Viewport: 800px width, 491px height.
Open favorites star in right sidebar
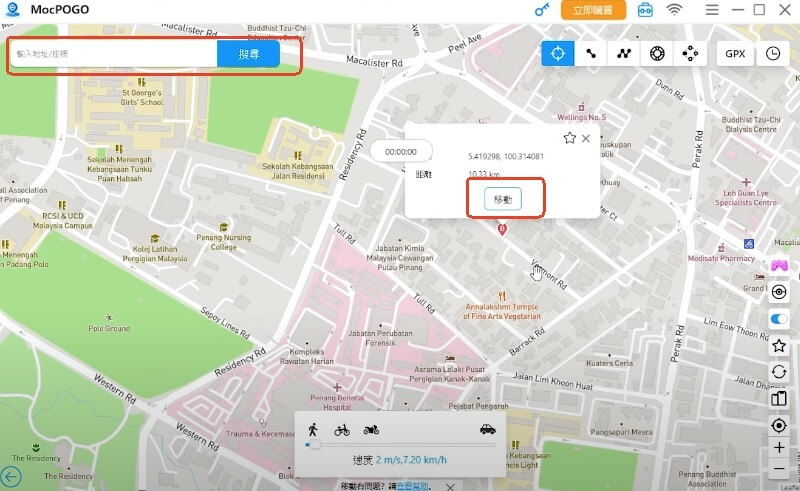[779, 346]
